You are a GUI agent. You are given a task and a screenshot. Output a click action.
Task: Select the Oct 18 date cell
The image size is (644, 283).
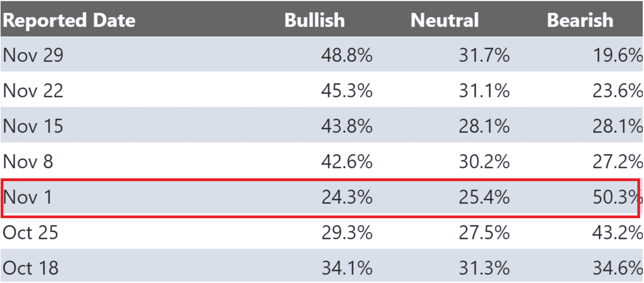tap(30, 268)
